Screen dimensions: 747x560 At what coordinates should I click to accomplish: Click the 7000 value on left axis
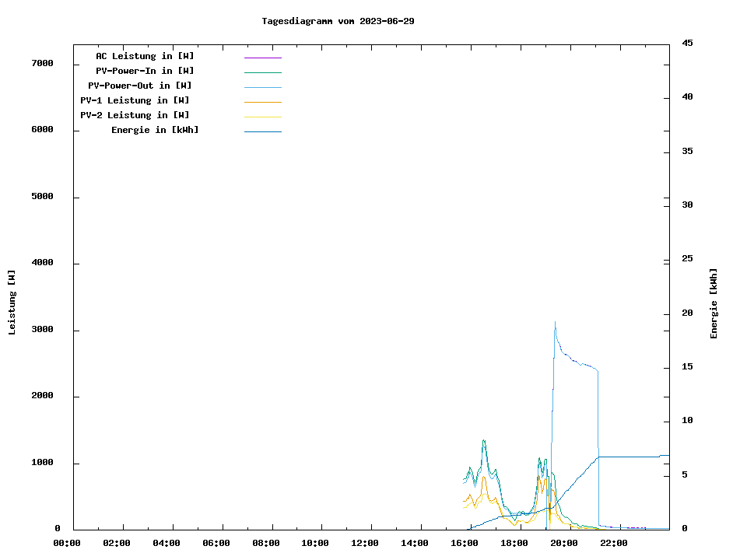coord(41,63)
